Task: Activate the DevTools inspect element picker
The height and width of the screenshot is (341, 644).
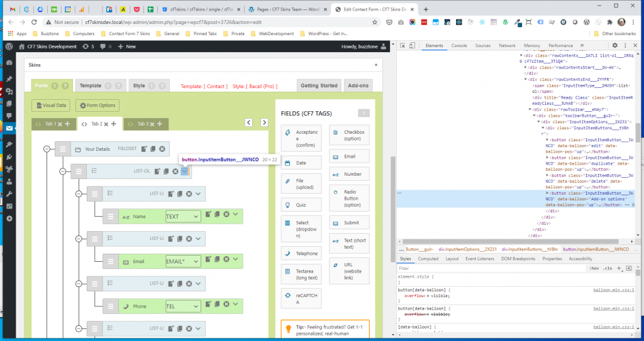Action: (x=403, y=46)
